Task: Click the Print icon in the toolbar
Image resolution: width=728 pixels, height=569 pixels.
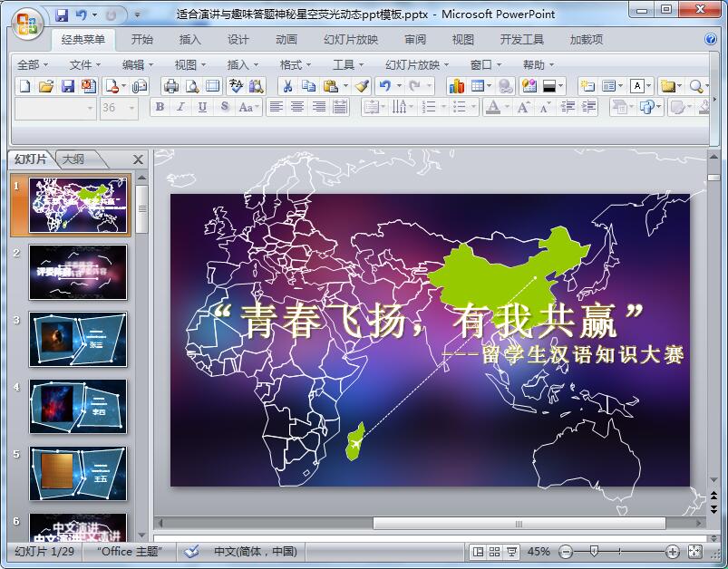Action: [171, 86]
